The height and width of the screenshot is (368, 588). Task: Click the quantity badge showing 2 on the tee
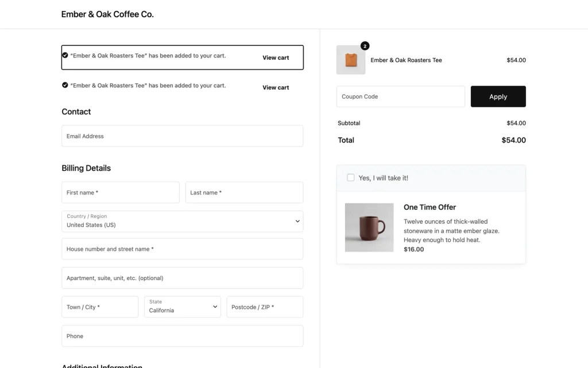coord(365,46)
